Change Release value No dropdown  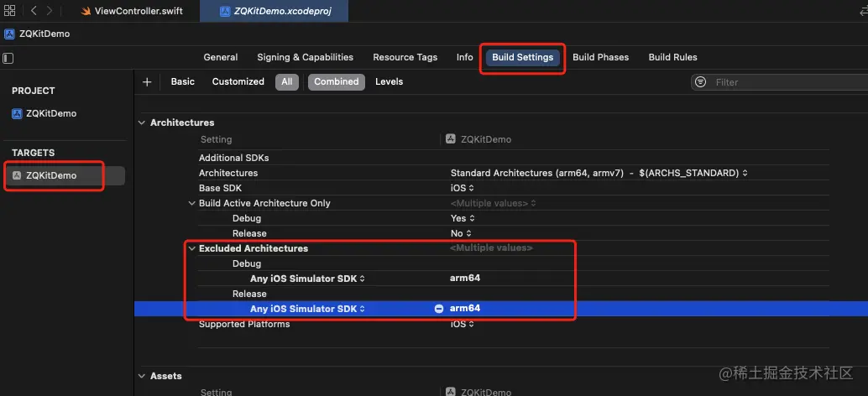pos(461,233)
